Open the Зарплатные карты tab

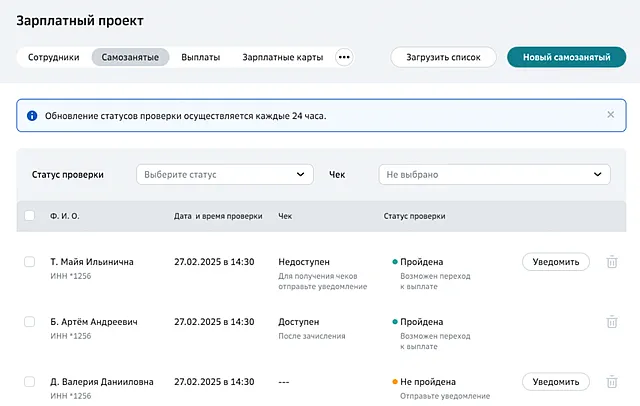click(x=283, y=57)
